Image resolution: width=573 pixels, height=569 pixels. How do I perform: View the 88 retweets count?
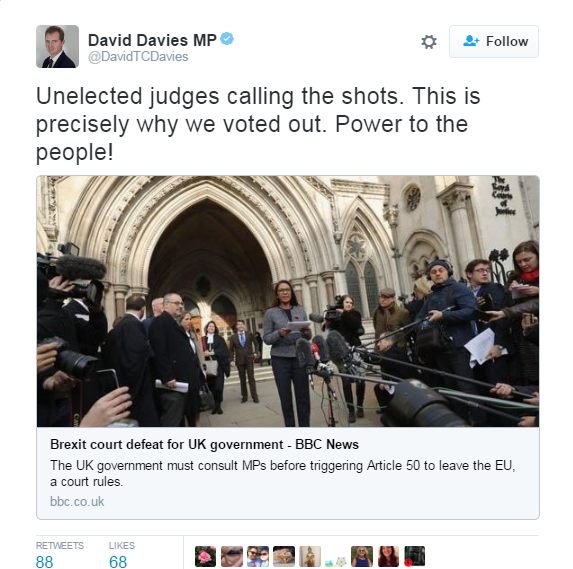pos(45,562)
